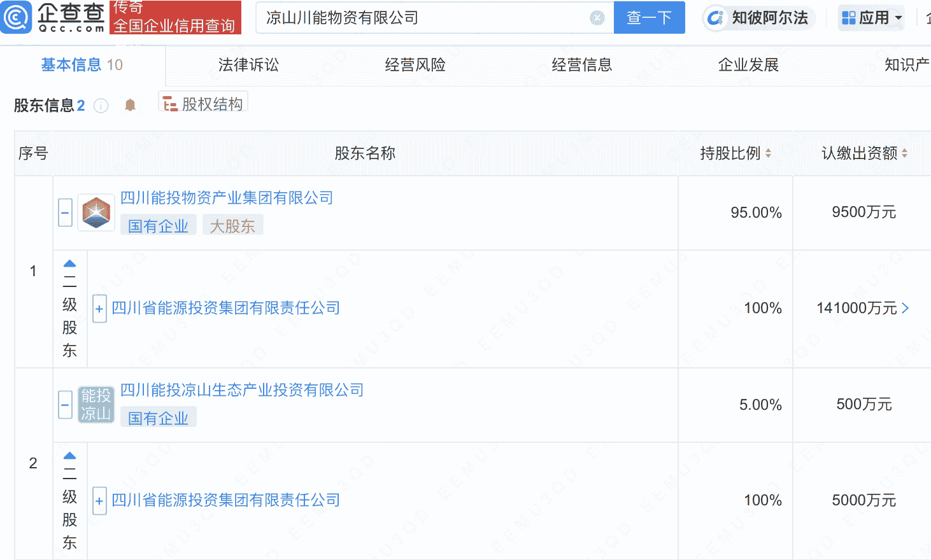Click the 四川能投物资产业集团 company logo

[x=96, y=213]
